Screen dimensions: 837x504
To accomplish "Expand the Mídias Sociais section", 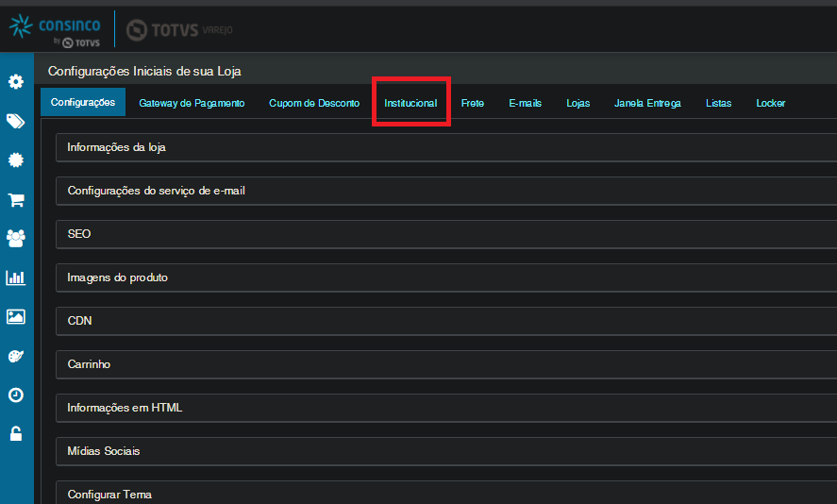I will [x=446, y=451].
